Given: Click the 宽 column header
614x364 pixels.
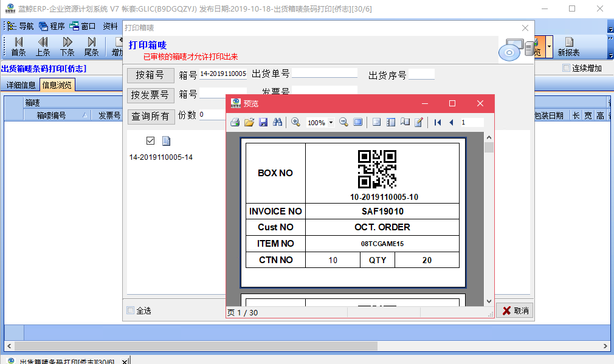Looking at the screenshot, I should [588, 115].
